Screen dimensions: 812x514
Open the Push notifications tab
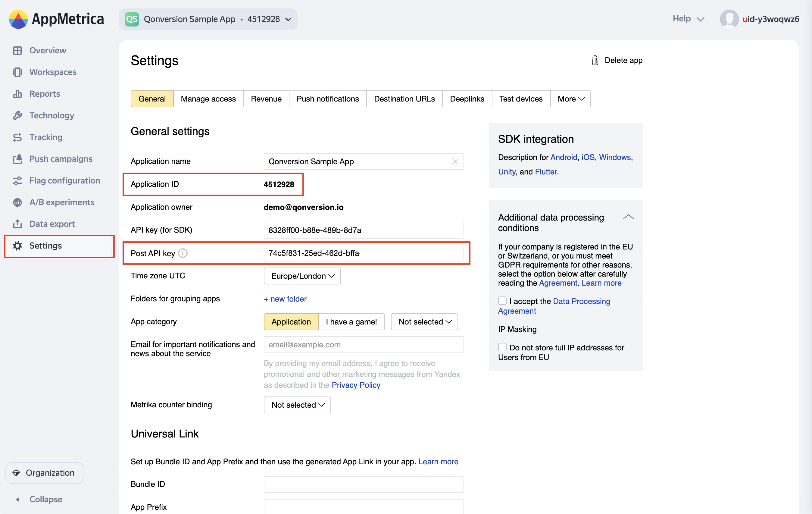click(x=327, y=99)
